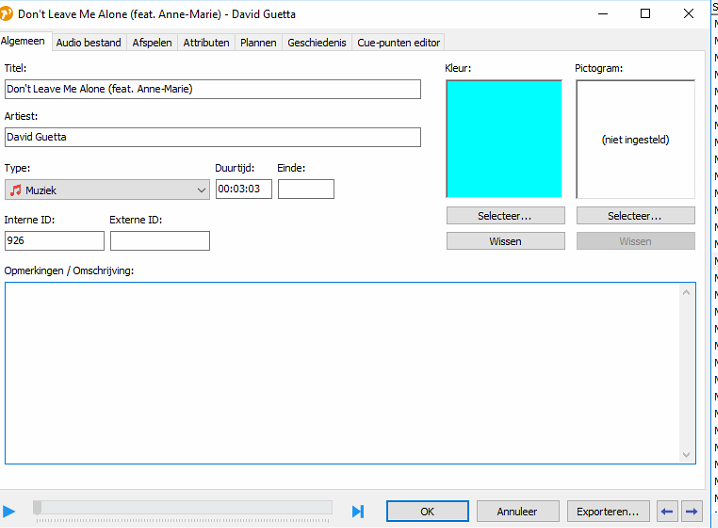
Task: Click the notes scrollbar up arrow
Action: [686, 292]
